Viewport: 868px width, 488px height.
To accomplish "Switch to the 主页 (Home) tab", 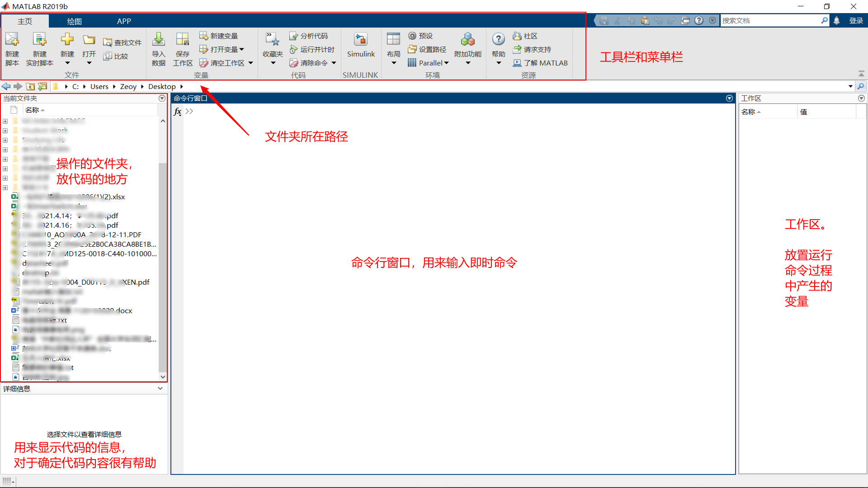I will [x=25, y=21].
